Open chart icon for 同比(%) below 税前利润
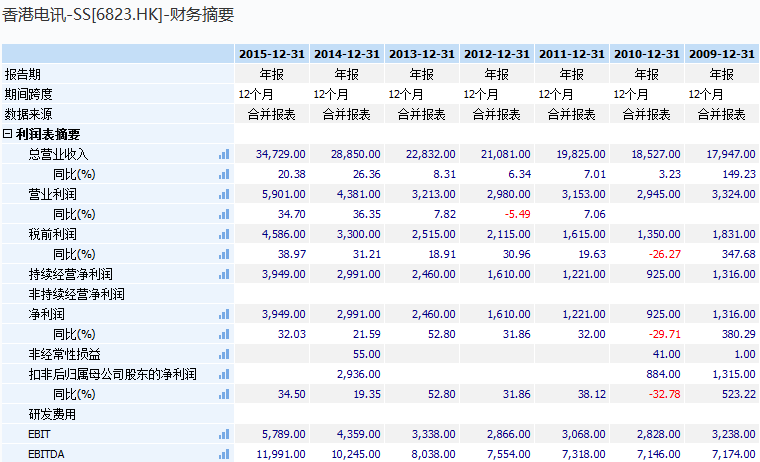 point(224,254)
